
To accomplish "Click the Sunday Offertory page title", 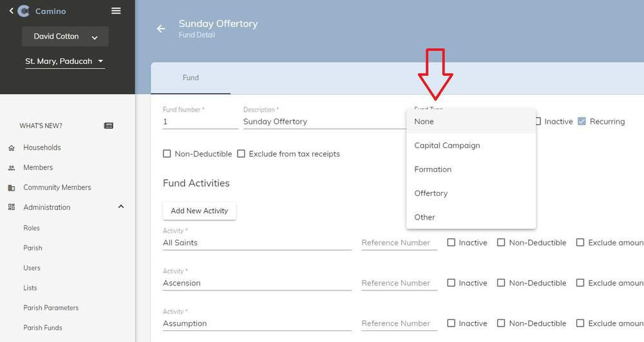I will [218, 23].
